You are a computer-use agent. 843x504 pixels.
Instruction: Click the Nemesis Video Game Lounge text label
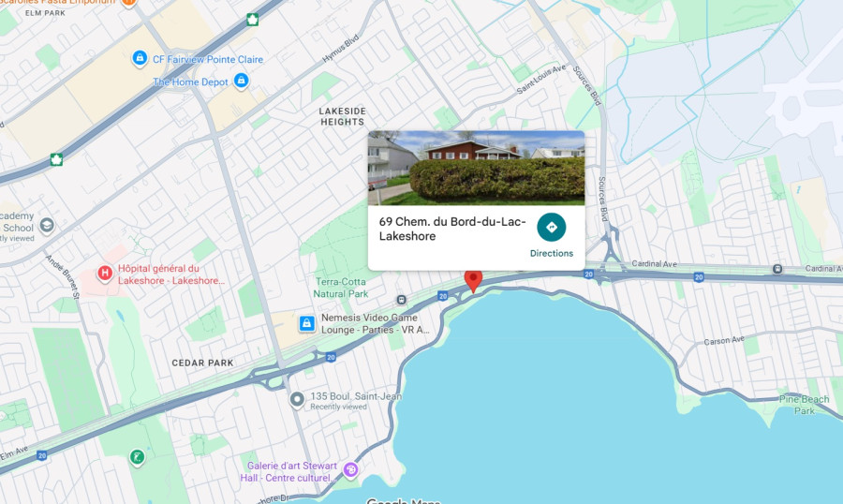click(375, 324)
